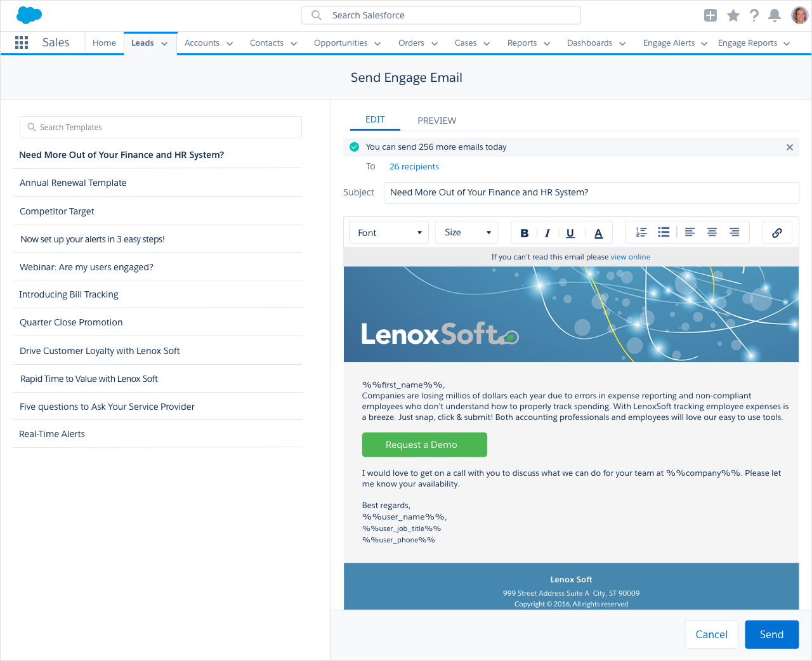This screenshot has height=661, width=812.
Task: Center align text
Action: (x=712, y=232)
